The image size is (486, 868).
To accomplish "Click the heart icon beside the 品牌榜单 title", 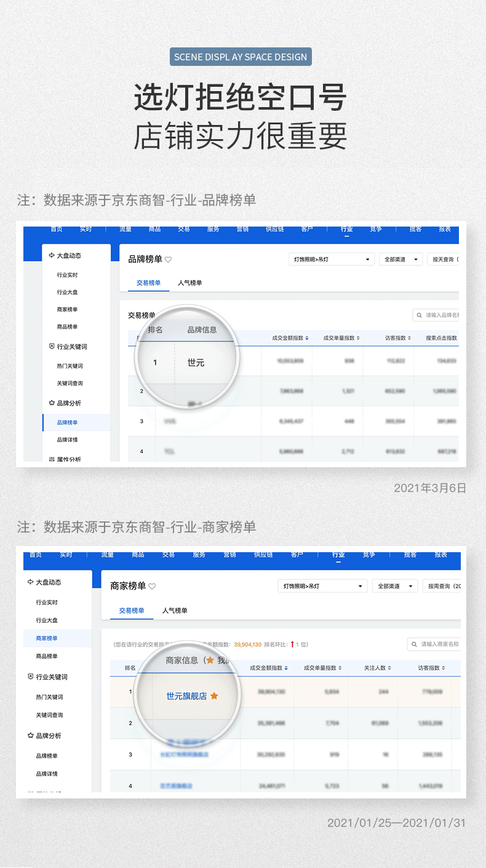I will 168,260.
